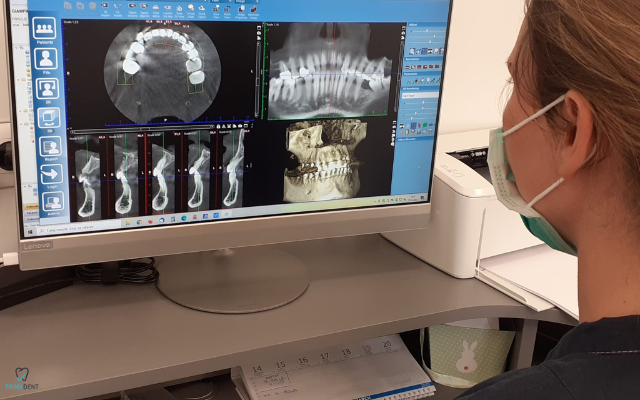This screenshot has height=400, width=640.
Task: Click the Windows Start button on taskbar
Action: (x=30, y=229)
